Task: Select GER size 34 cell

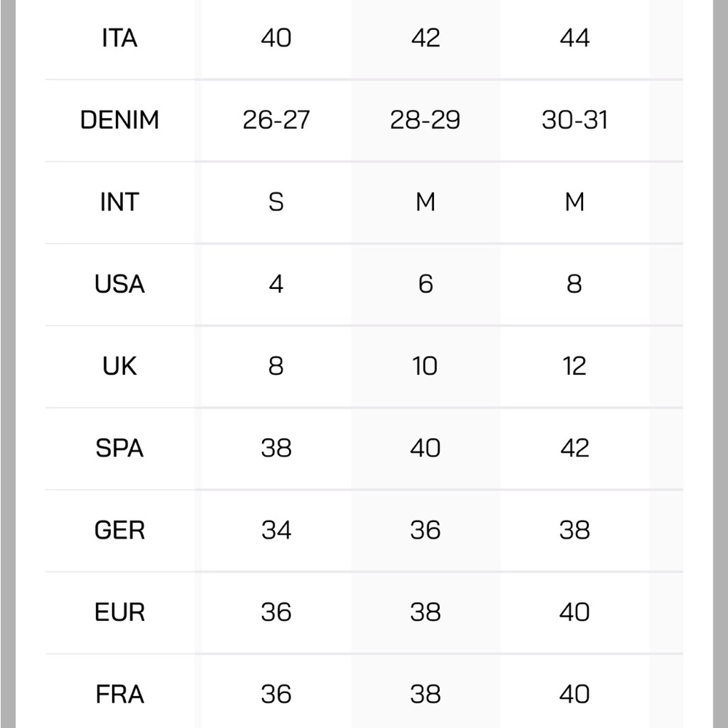Action: (276, 530)
